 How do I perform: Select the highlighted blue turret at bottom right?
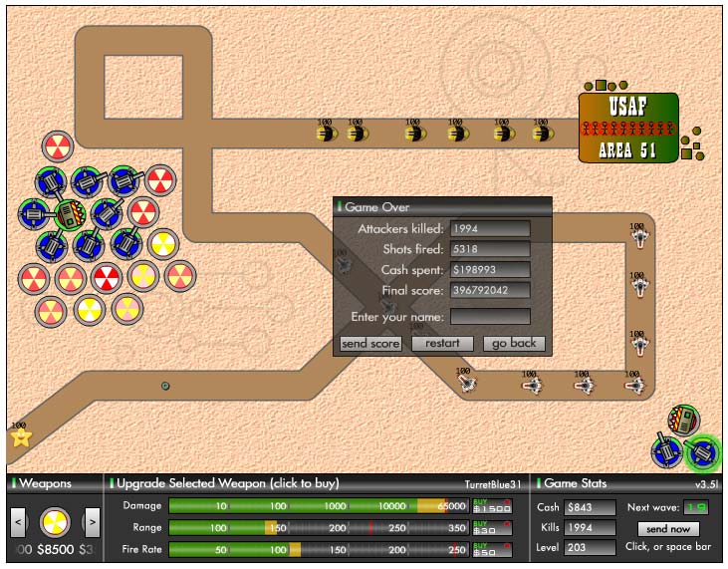703,453
